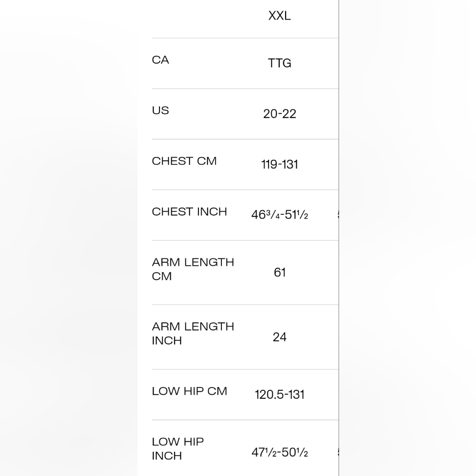Select the 120.5-131 low hip value
Image resolution: width=476 pixels, height=476 pixels.
coord(279,395)
